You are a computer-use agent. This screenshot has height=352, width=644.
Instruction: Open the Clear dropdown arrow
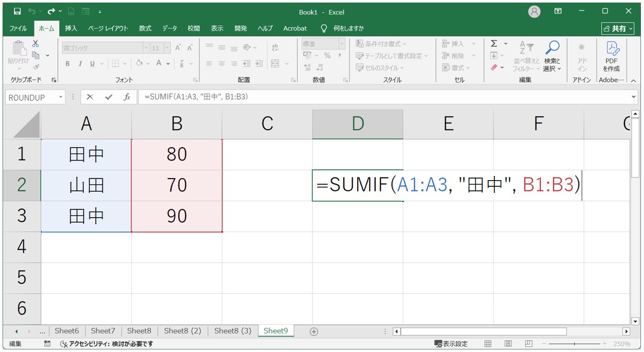[x=502, y=67]
